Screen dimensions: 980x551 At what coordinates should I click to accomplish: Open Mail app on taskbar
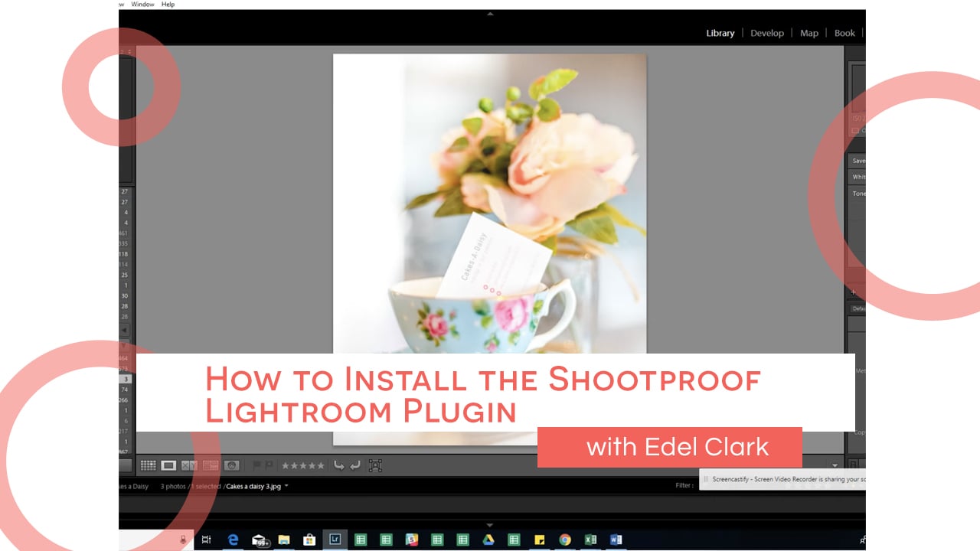click(x=260, y=540)
